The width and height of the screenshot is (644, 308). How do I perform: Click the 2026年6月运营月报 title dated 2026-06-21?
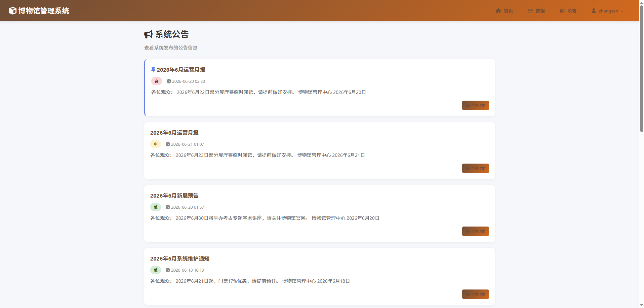point(174,133)
